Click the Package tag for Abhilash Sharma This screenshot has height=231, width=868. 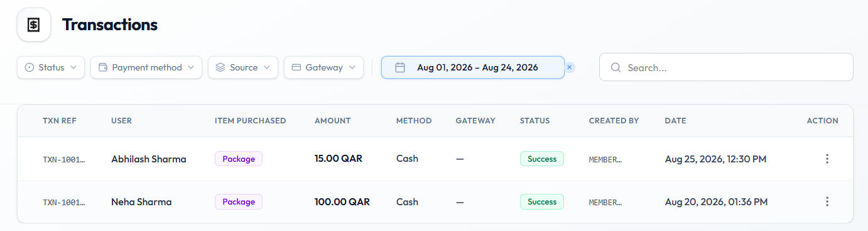click(x=239, y=159)
